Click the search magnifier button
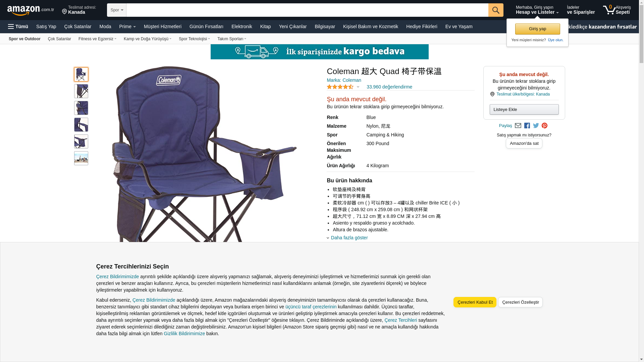The width and height of the screenshot is (644, 362). click(495, 10)
